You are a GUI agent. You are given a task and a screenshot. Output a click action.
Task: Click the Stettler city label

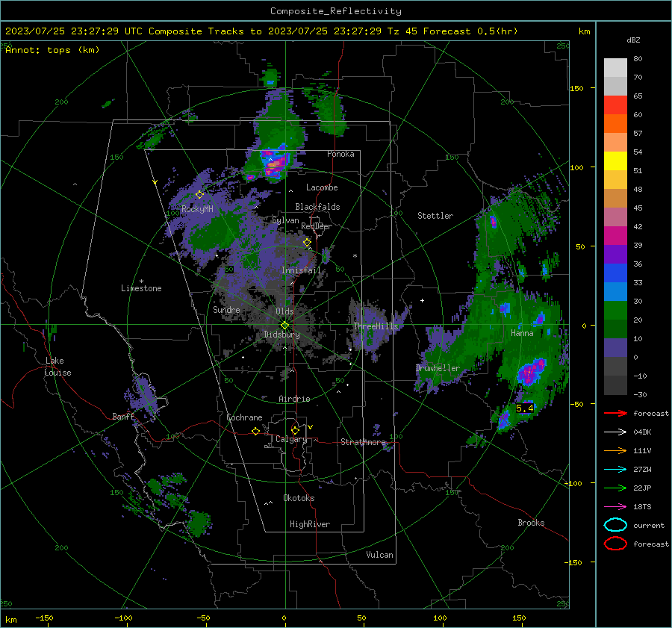pyautogui.click(x=435, y=216)
